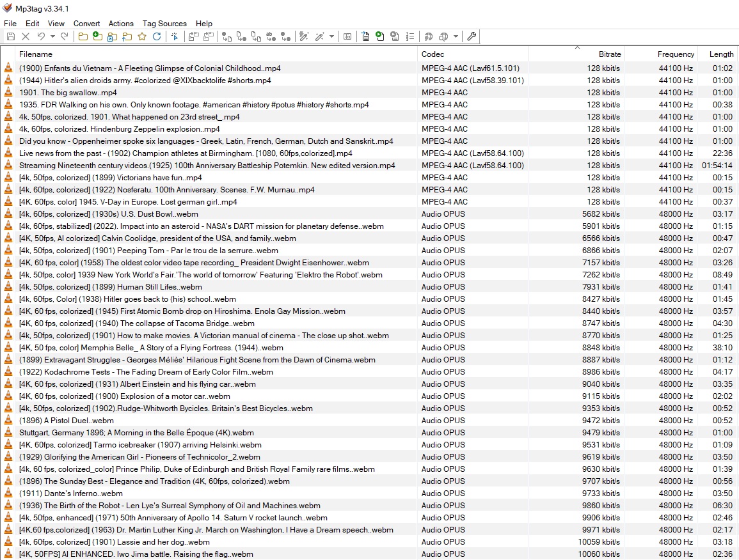Add directory via folder with green plus
Viewport: 739px width, 560px height.
(x=97, y=36)
